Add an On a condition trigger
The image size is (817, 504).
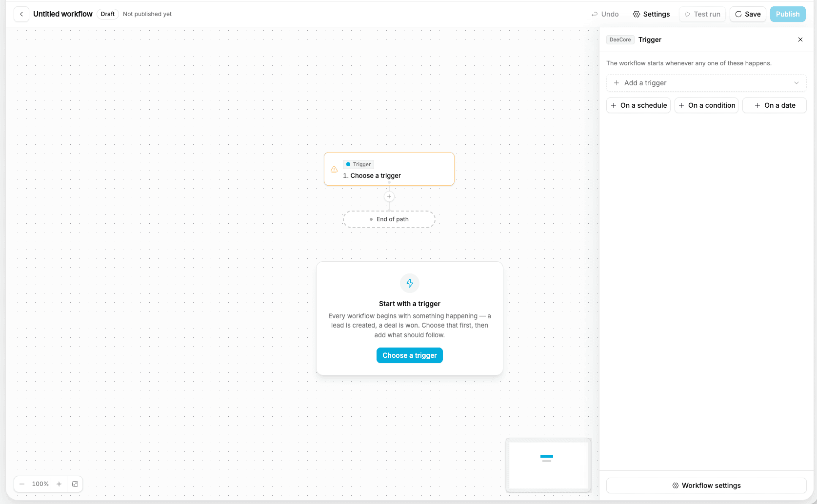(x=706, y=105)
